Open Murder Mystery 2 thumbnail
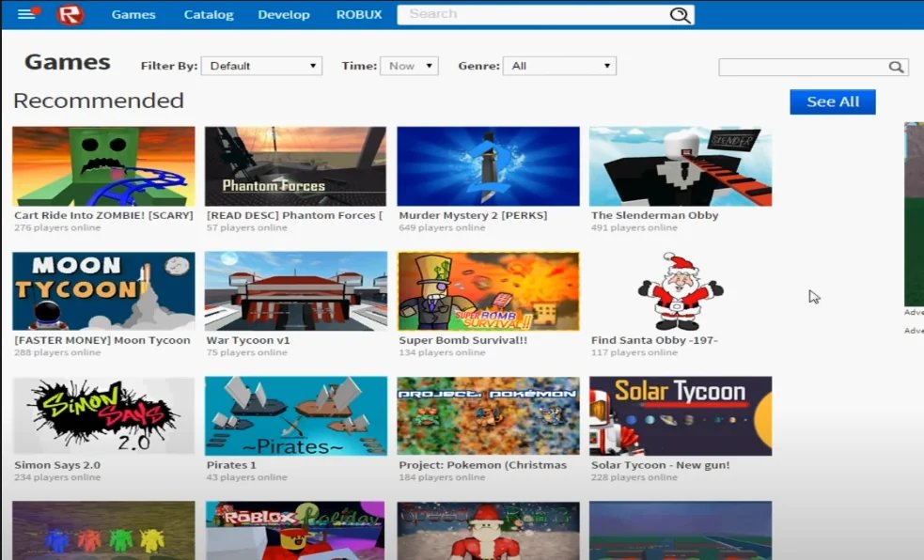Screen dimensions: 924x560 [489, 166]
